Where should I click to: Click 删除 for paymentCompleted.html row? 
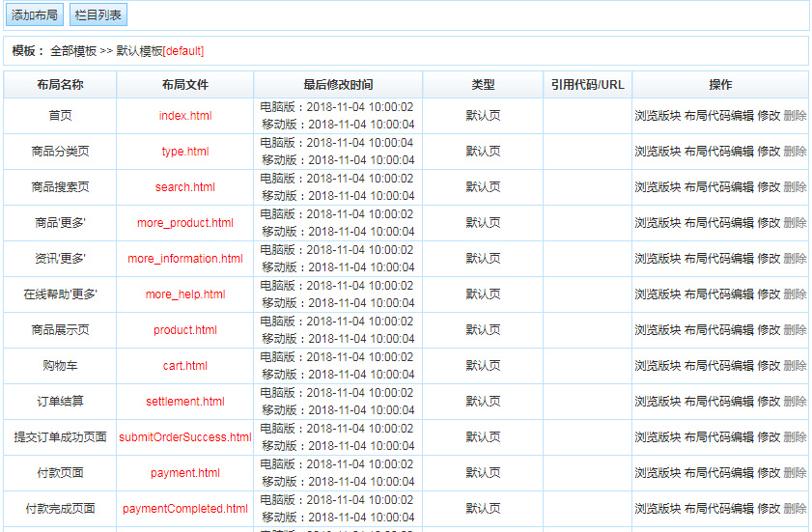pyautogui.click(x=795, y=509)
